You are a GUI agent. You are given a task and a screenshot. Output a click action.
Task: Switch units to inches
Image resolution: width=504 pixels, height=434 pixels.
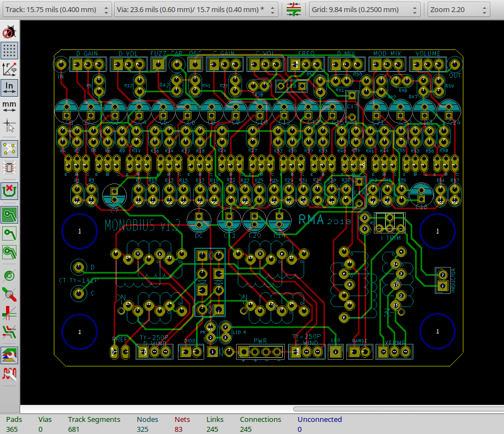click(x=9, y=87)
